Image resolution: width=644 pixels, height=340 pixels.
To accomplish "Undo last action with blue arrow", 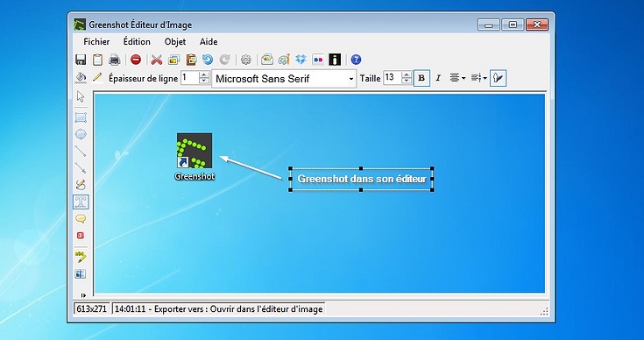I will tap(208, 60).
